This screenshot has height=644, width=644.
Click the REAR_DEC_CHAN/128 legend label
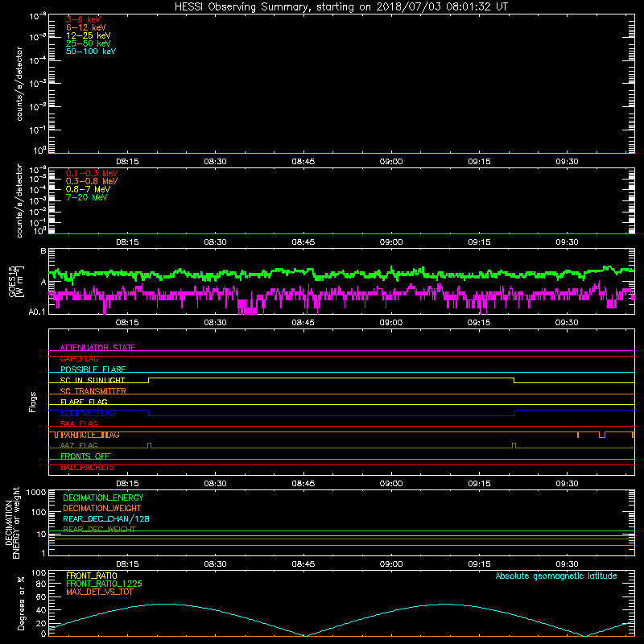(106, 519)
